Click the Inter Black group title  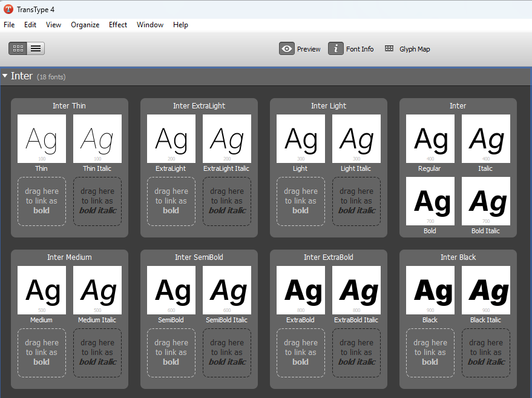tap(458, 257)
